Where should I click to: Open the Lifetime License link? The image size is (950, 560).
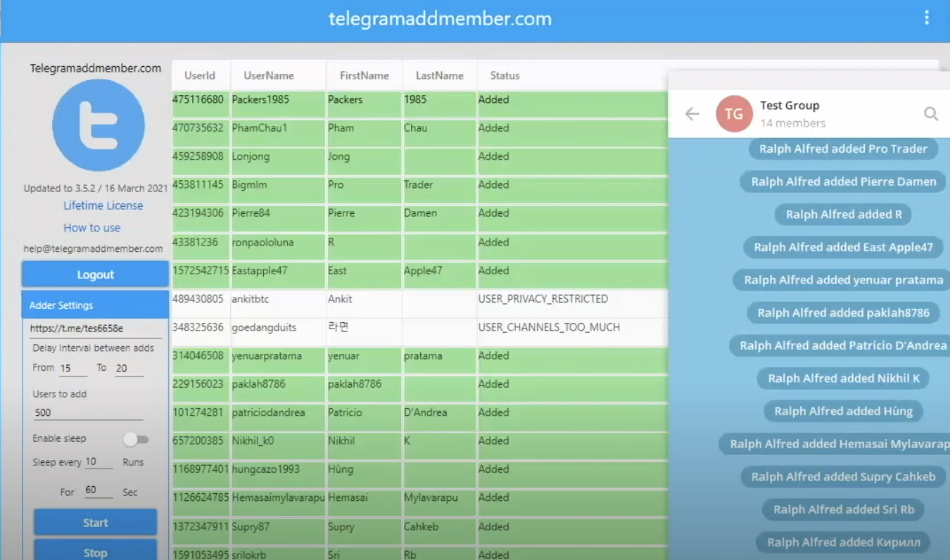click(103, 205)
